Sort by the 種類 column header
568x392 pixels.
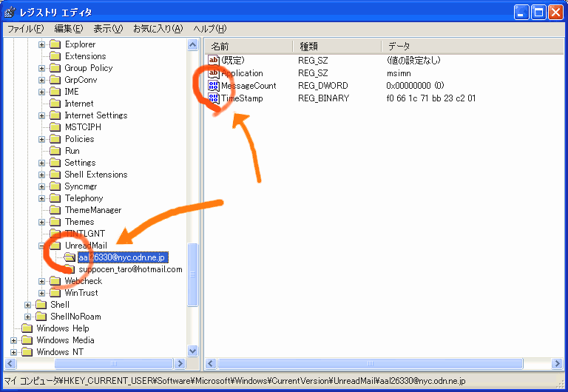click(337, 47)
